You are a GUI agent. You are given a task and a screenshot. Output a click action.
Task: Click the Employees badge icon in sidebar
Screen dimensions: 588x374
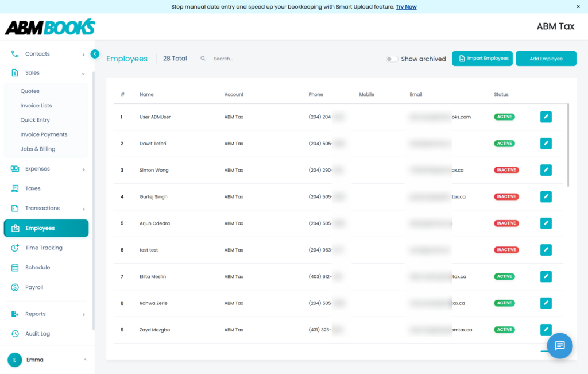[x=16, y=228]
